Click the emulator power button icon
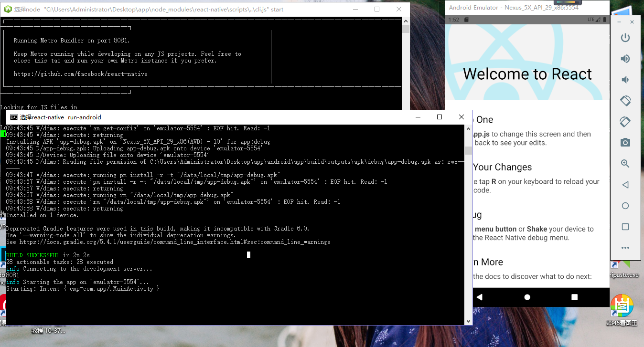 pos(625,38)
